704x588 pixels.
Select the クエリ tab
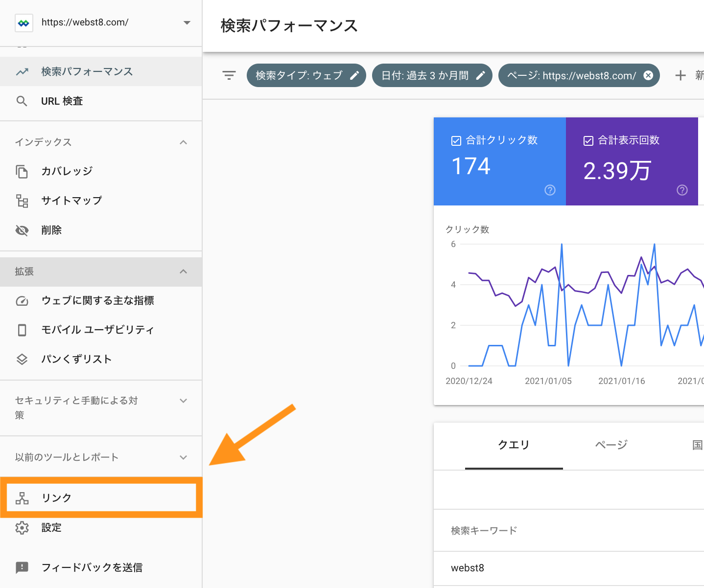513,445
